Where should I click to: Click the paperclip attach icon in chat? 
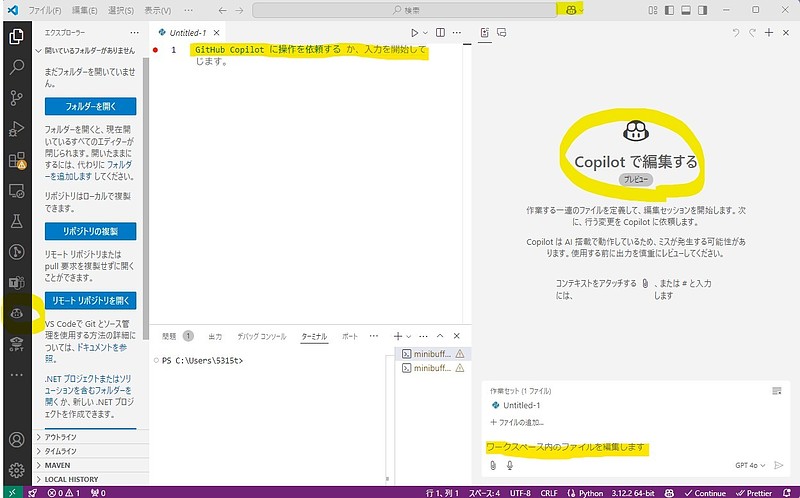tap(492, 465)
